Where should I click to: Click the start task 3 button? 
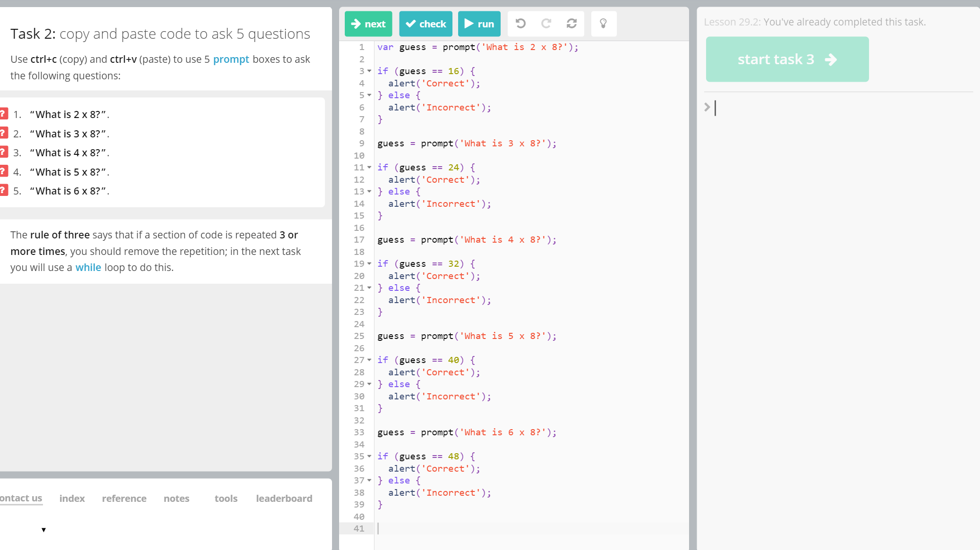787,59
